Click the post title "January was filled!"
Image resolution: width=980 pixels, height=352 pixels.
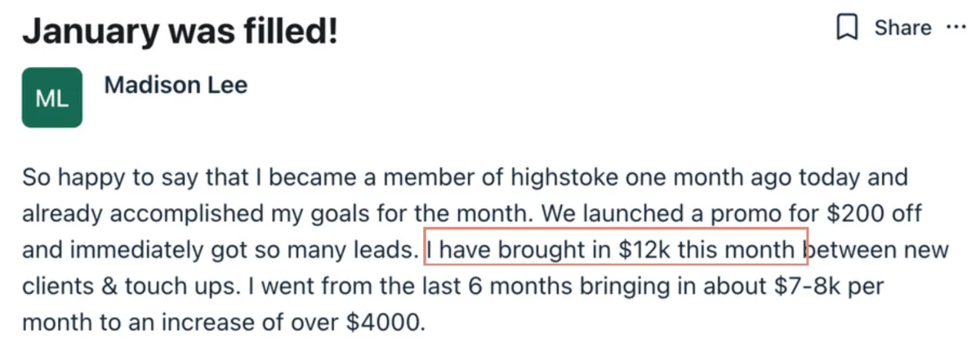point(180,31)
